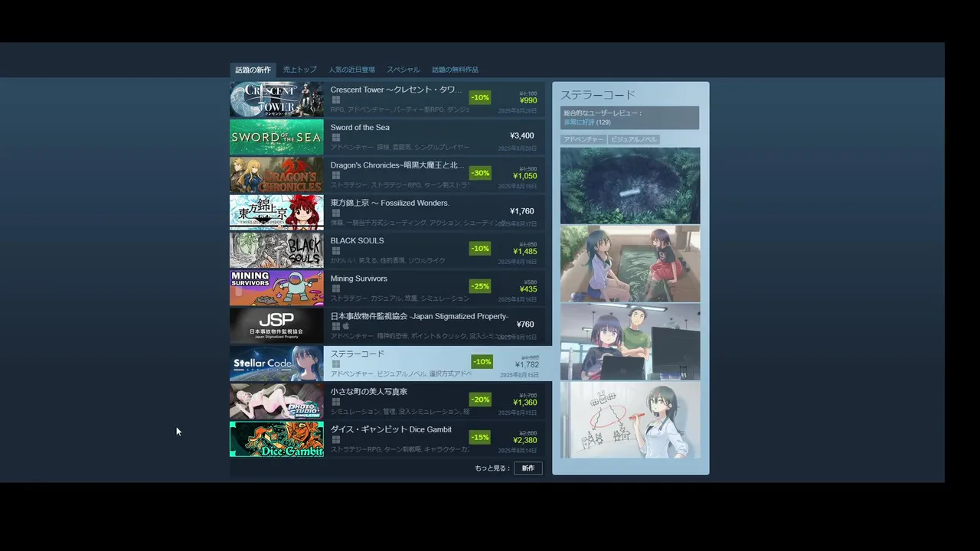Viewport: 980px width, 551px height.
Task: Click Windows platform icon under Sword of the Sea
Action: click(335, 138)
